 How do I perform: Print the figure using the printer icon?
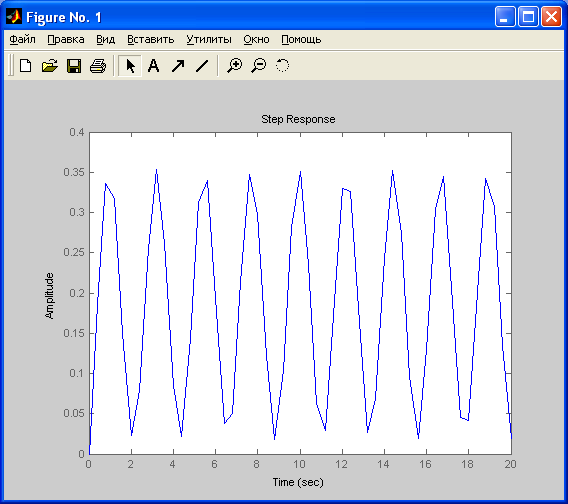(x=98, y=66)
